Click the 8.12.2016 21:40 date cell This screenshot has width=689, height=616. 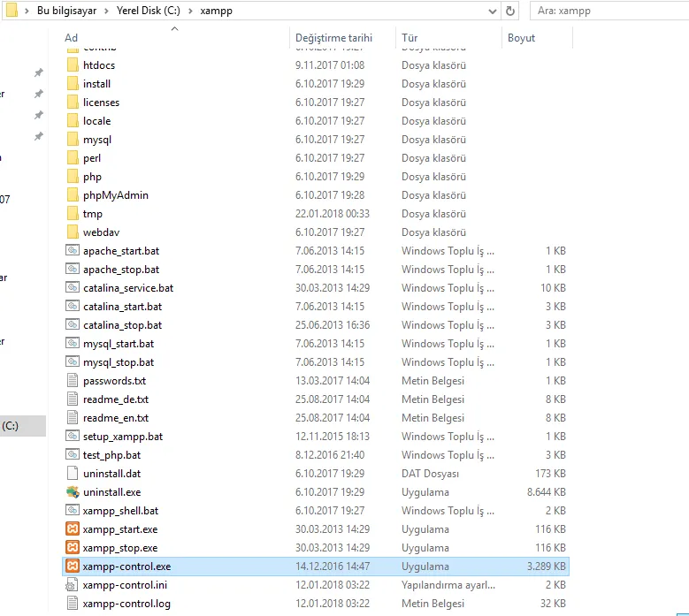point(330,455)
